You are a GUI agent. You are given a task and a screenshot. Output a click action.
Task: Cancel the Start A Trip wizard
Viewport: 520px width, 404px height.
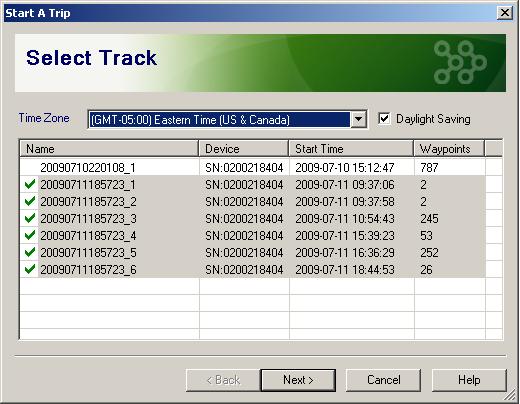[383, 380]
